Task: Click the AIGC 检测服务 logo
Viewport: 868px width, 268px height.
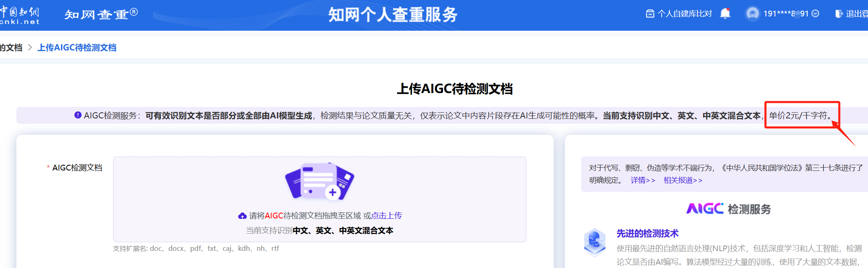Action: tap(729, 209)
